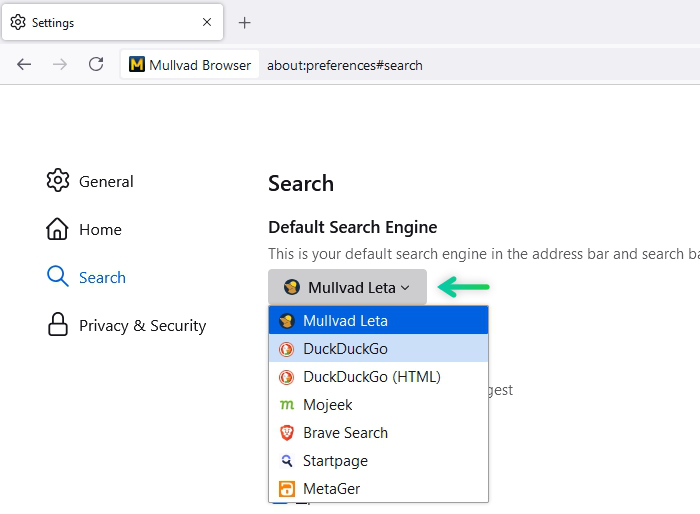
Task: Click the Startpage magnifier icon
Action: [x=287, y=461]
